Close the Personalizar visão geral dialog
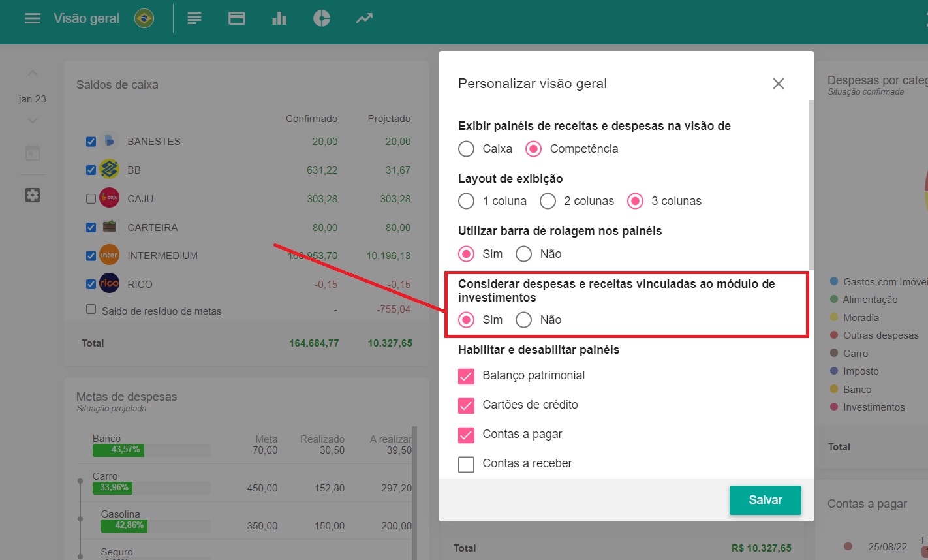928x560 pixels. click(778, 84)
